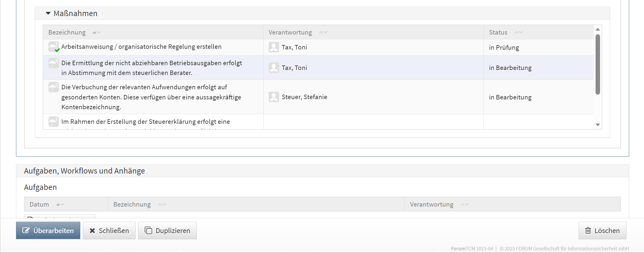
Task: Click the user avatar next to Steuer, Stefanie
Action: click(x=274, y=97)
